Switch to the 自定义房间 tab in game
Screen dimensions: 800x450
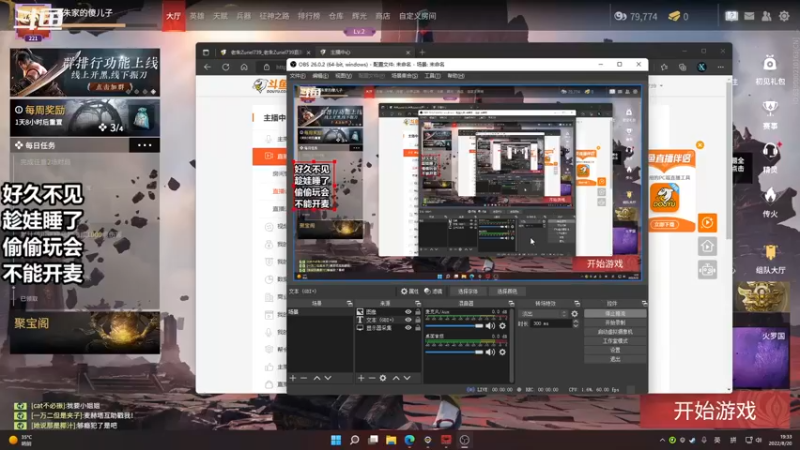417,16
